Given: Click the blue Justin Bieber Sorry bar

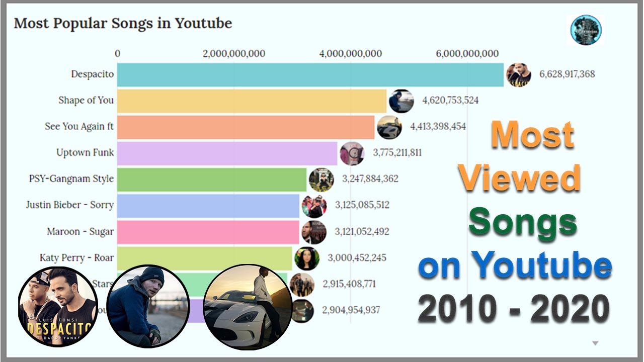Looking at the screenshot, I should [x=208, y=206].
